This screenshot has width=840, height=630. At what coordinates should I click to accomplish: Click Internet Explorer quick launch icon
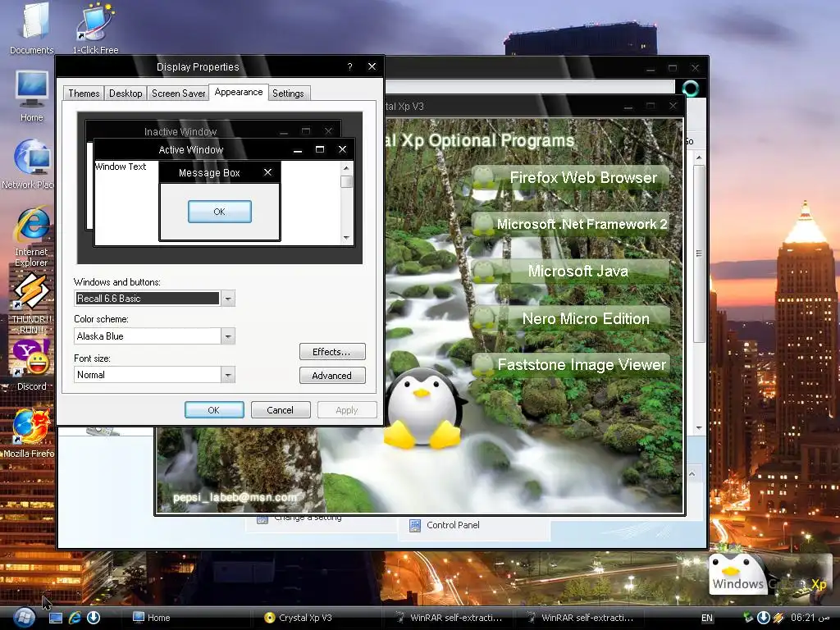click(x=75, y=618)
